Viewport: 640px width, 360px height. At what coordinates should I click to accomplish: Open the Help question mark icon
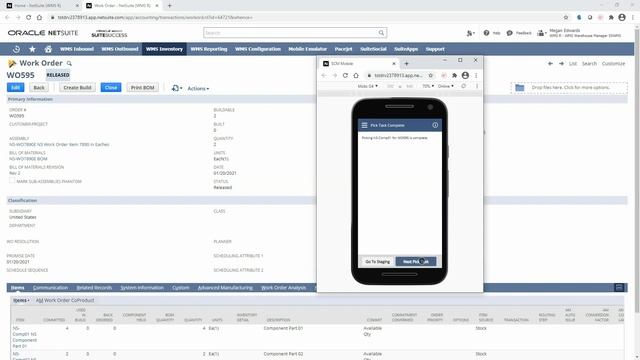486,33
